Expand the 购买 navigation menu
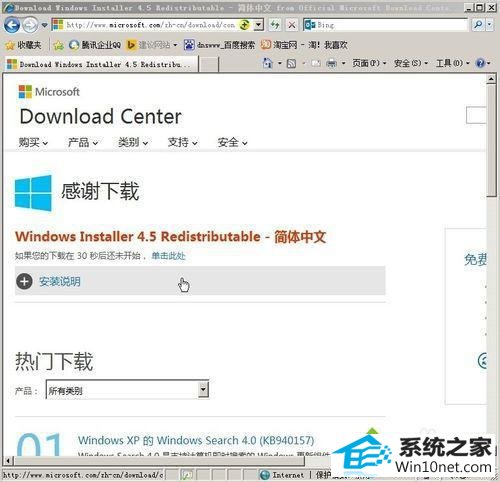The image size is (500, 482). coord(33,143)
